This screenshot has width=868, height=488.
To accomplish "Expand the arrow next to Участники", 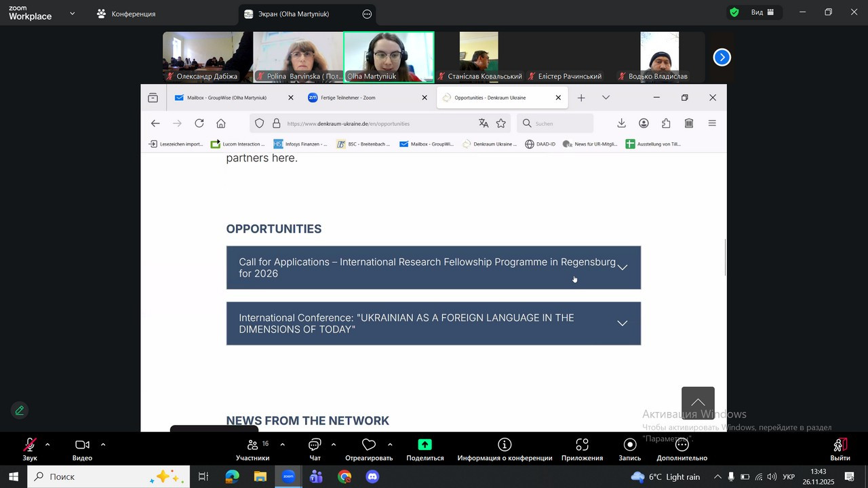I will (x=282, y=445).
